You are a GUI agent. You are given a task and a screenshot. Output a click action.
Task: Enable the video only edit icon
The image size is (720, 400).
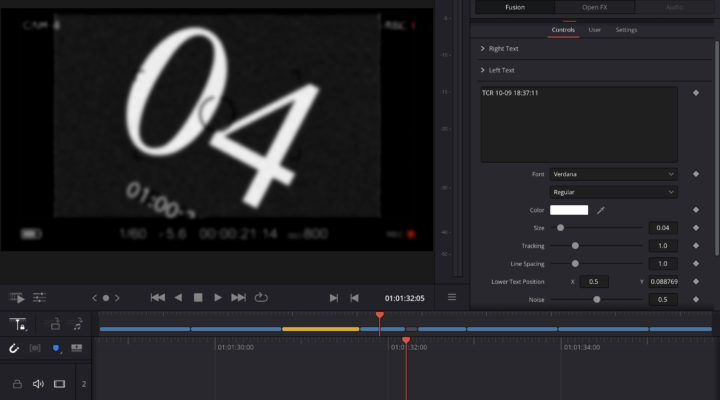pos(55,324)
